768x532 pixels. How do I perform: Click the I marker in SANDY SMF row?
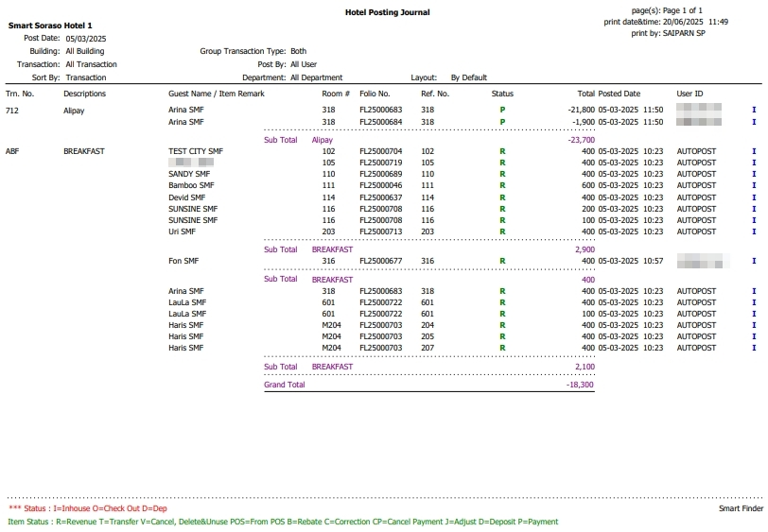(x=754, y=175)
